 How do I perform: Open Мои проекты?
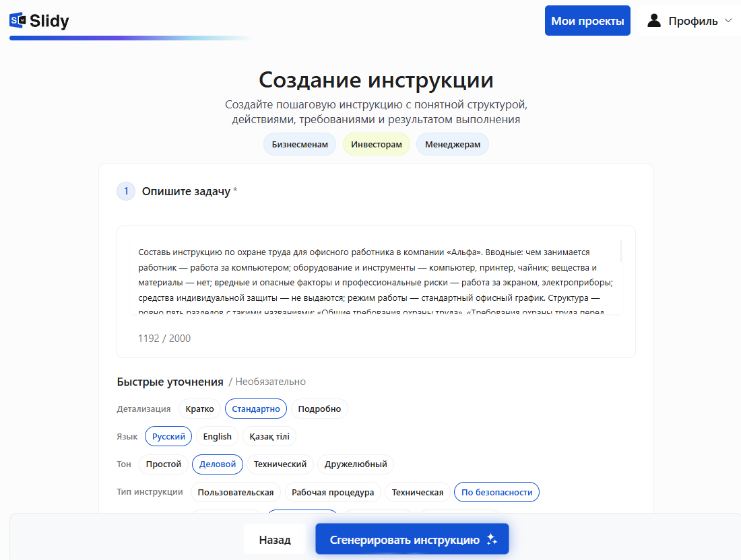pos(587,21)
